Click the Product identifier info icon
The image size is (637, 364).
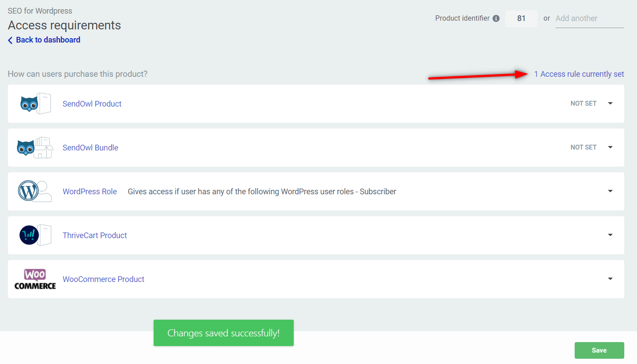[496, 18]
